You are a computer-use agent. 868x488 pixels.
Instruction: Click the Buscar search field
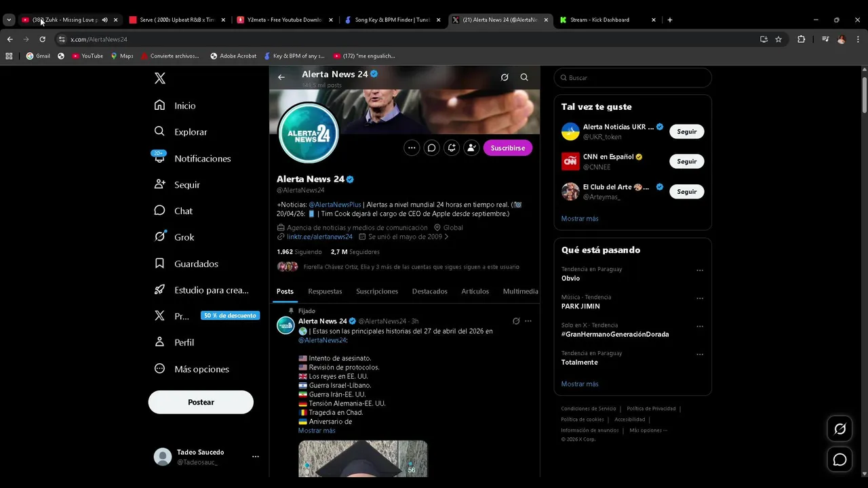(x=633, y=78)
